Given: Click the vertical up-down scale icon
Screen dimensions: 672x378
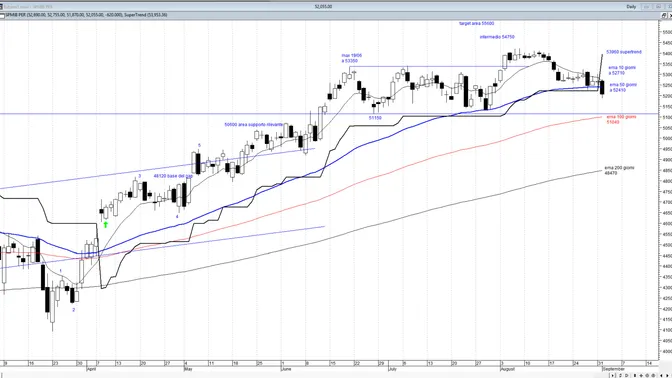Looking at the screenshot, I should pos(620,375).
